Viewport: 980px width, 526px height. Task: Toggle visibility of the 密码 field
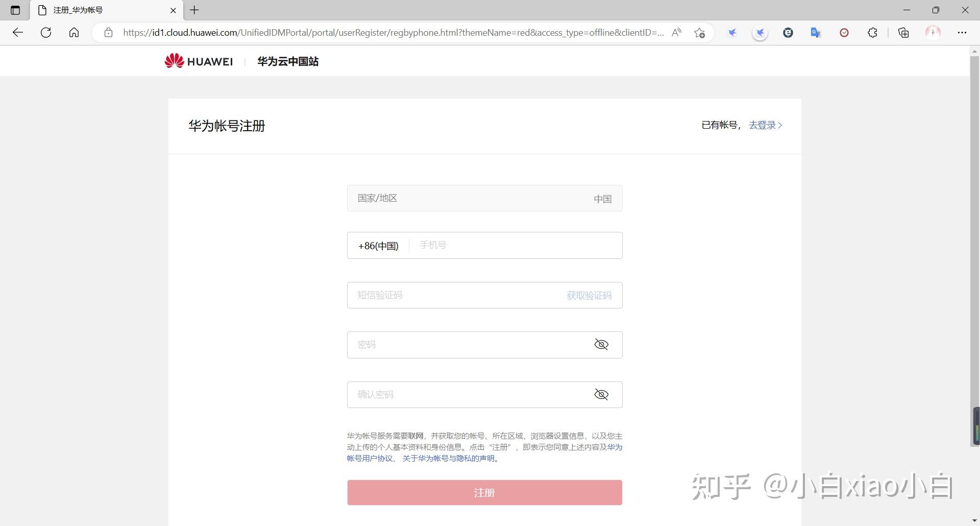[601, 345]
